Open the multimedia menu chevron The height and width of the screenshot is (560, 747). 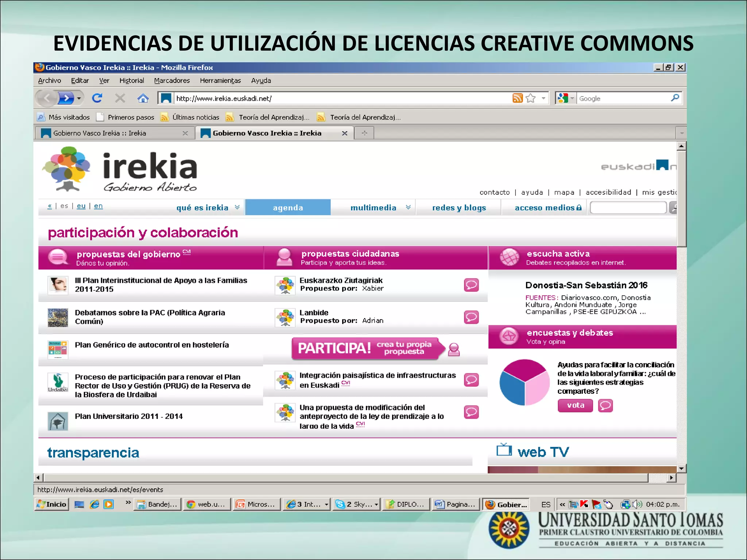click(x=408, y=207)
